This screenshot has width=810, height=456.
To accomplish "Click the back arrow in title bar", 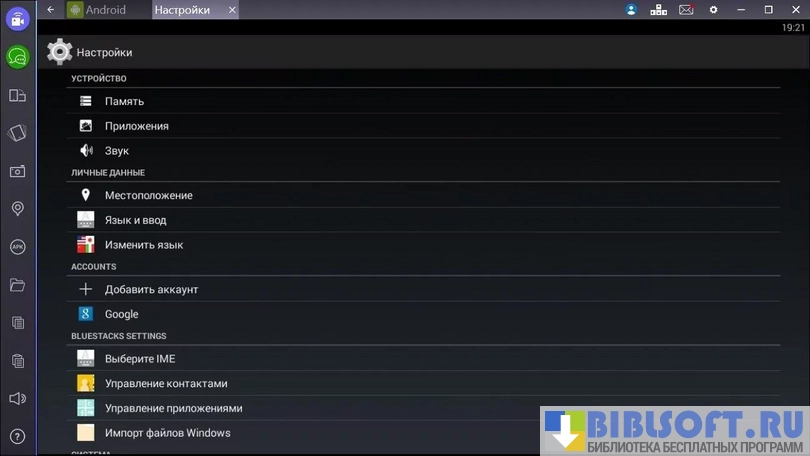I will pos(51,10).
